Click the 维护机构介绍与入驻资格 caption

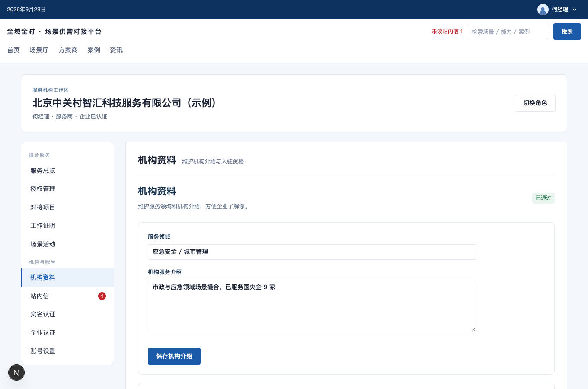(x=213, y=161)
